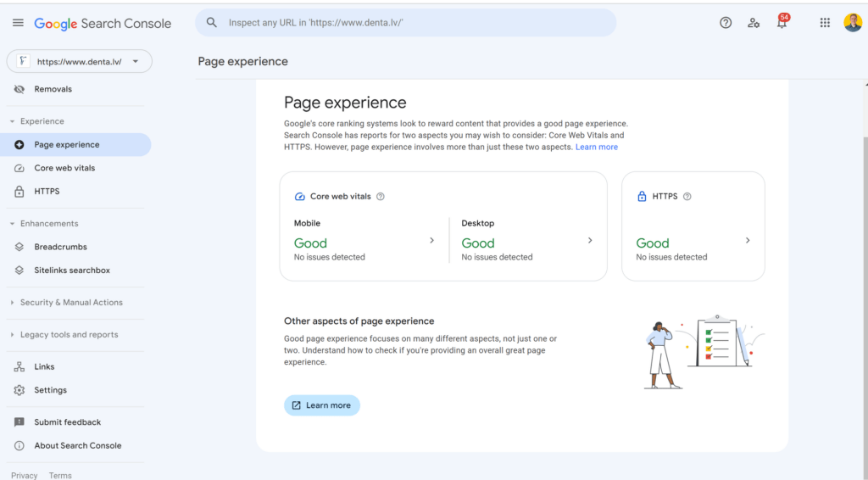Screen dimensions: 868x480
Task: Open the hamburger main menu icon
Action: (18, 23)
